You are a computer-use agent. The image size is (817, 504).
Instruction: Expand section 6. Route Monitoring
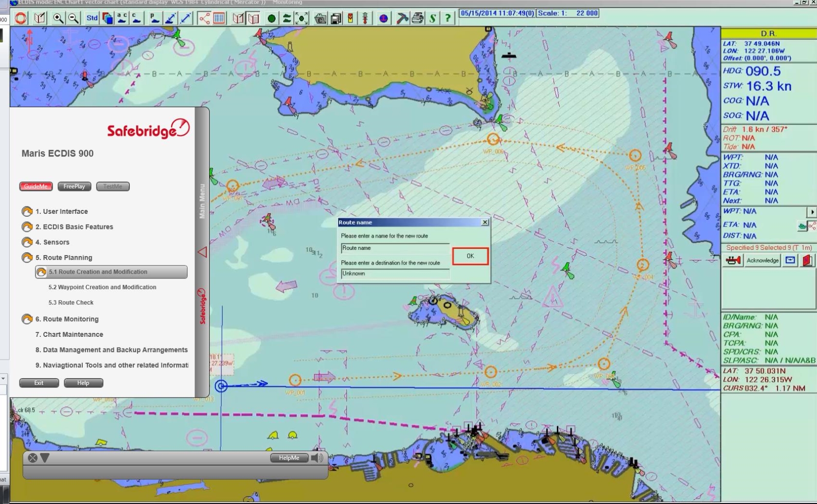[66, 319]
